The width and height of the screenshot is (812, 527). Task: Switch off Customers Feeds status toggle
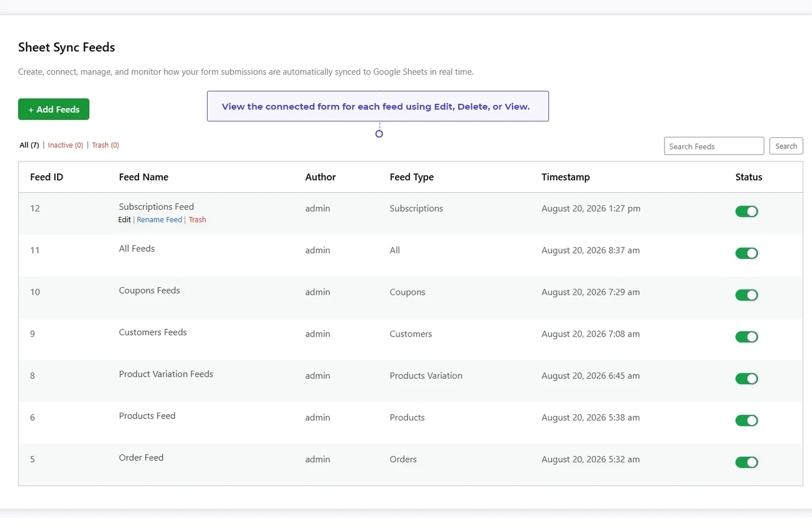[x=747, y=337]
